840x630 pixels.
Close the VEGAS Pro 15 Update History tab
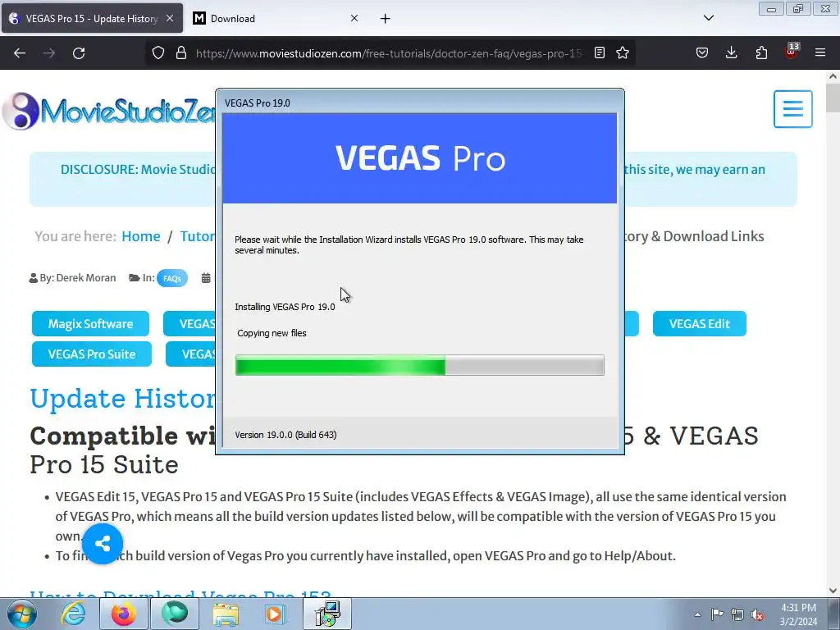170,18
